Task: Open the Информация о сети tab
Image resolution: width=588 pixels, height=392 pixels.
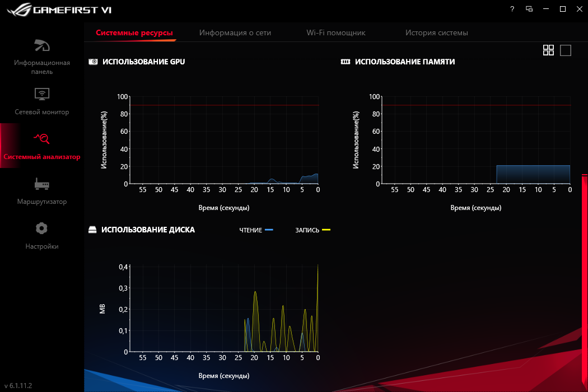Action: coord(235,32)
